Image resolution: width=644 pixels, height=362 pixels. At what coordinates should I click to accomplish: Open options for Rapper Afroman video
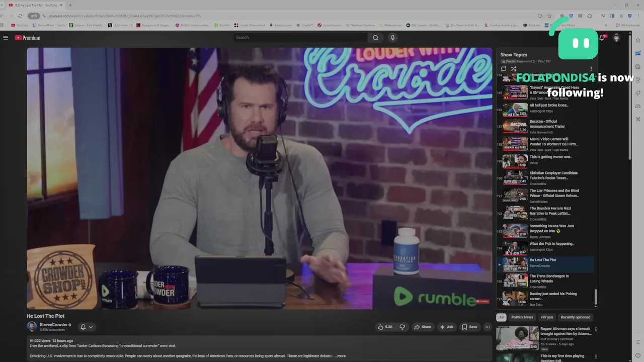pos(596,330)
